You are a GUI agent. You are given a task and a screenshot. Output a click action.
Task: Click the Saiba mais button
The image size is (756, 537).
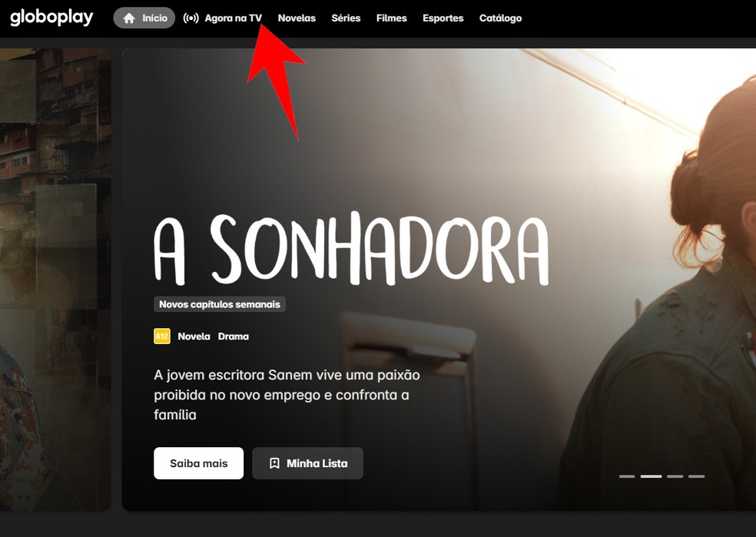tap(199, 463)
